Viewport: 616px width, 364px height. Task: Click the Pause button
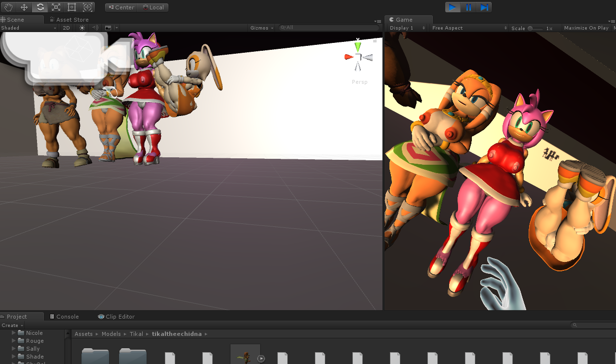tap(468, 7)
